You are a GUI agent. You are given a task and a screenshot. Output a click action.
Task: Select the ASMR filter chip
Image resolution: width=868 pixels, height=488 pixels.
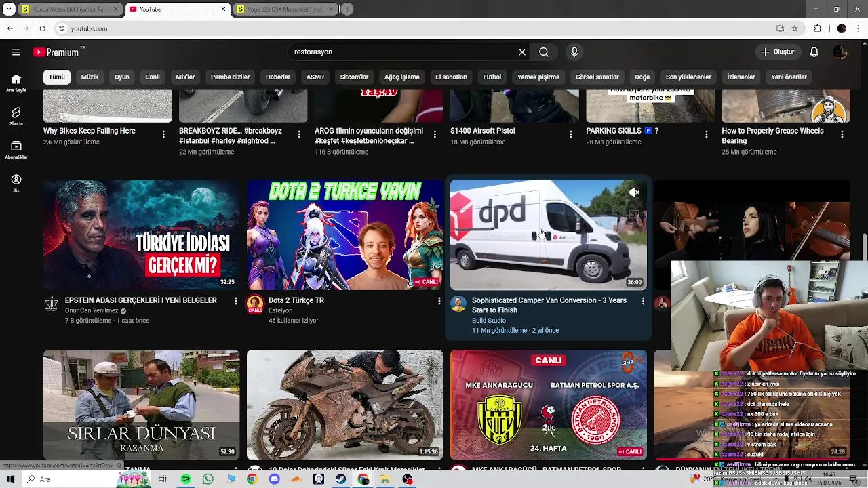[x=315, y=77]
